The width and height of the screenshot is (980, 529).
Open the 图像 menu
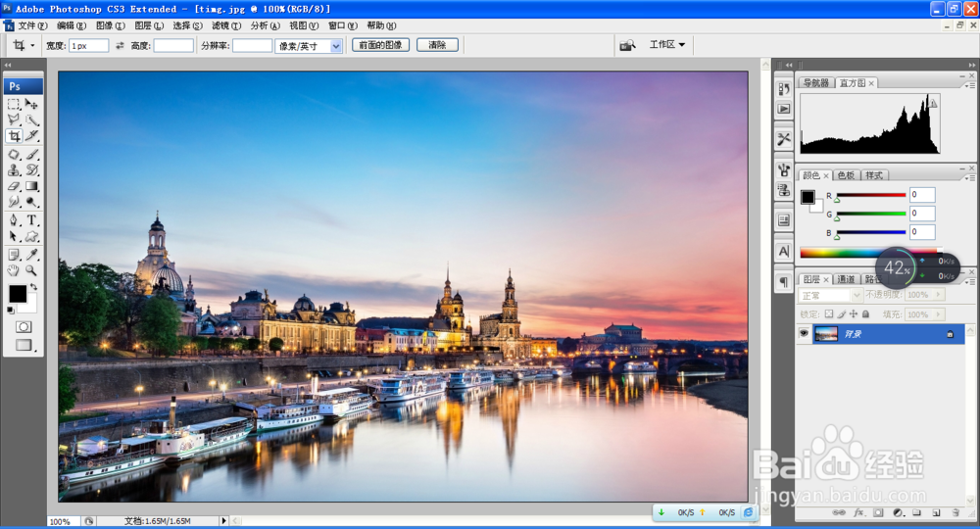(x=110, y=25)
